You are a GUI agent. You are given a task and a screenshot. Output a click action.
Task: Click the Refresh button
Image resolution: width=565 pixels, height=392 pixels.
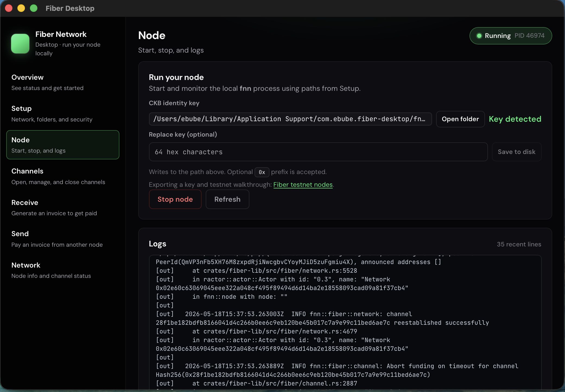227,199
